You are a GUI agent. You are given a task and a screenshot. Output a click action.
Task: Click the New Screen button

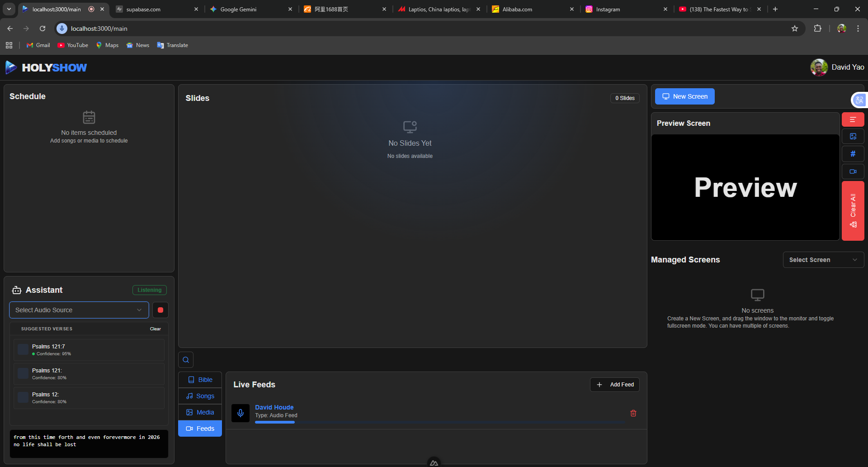click(x=685, y=96)
